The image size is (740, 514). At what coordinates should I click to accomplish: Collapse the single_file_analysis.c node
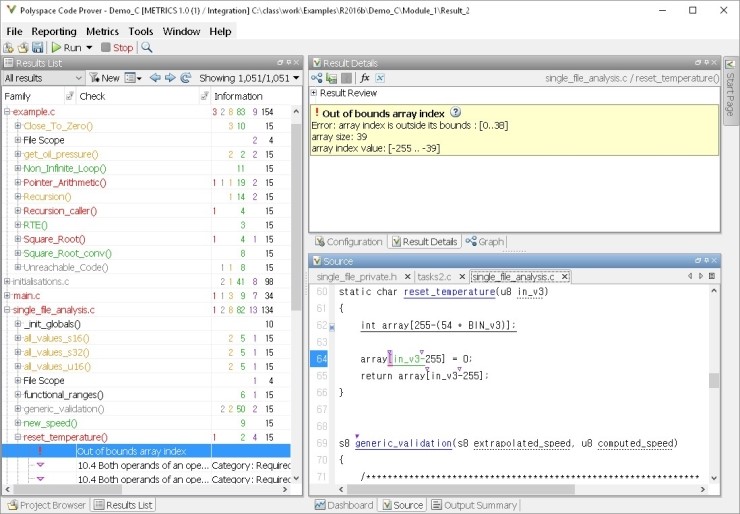7,310
